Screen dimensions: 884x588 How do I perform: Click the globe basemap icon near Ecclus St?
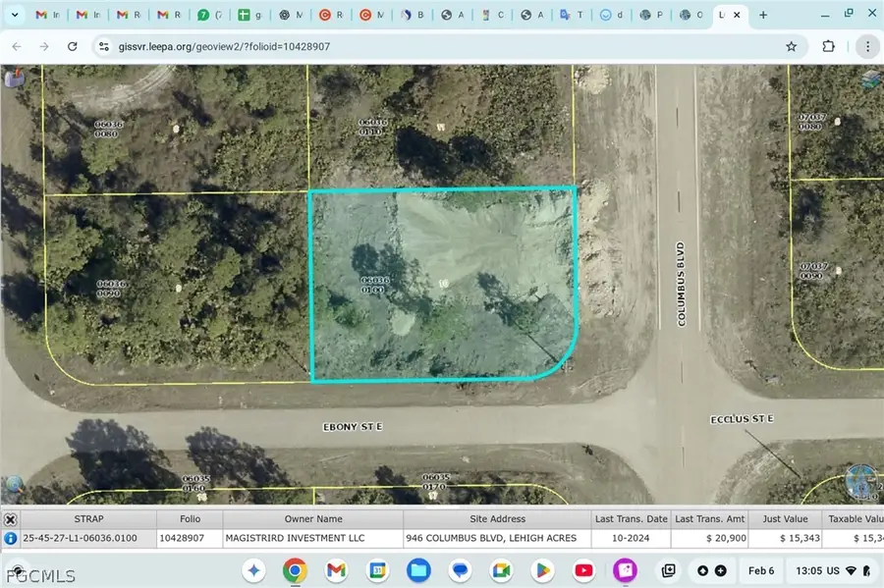coord(861,480)
